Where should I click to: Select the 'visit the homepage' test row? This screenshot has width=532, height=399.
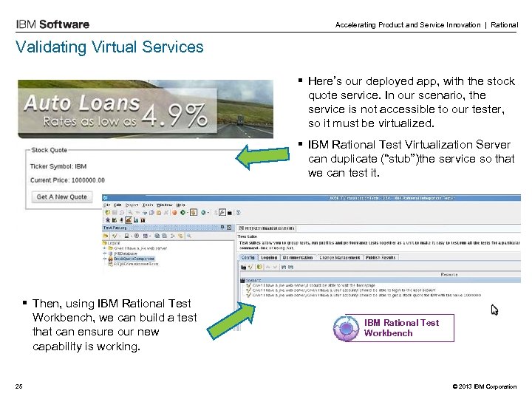pos(311,285)
